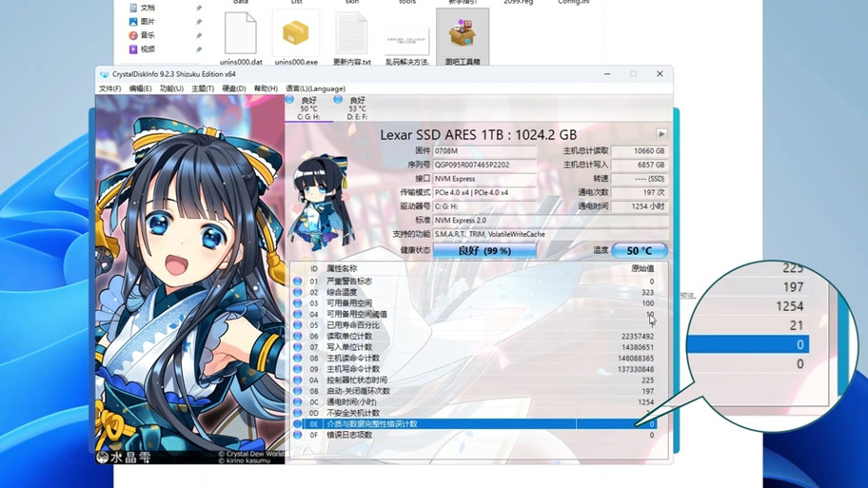Screen dimensions: 868x488
Task: Open the 硬盘(D) menu
Action: pos(233,88)
